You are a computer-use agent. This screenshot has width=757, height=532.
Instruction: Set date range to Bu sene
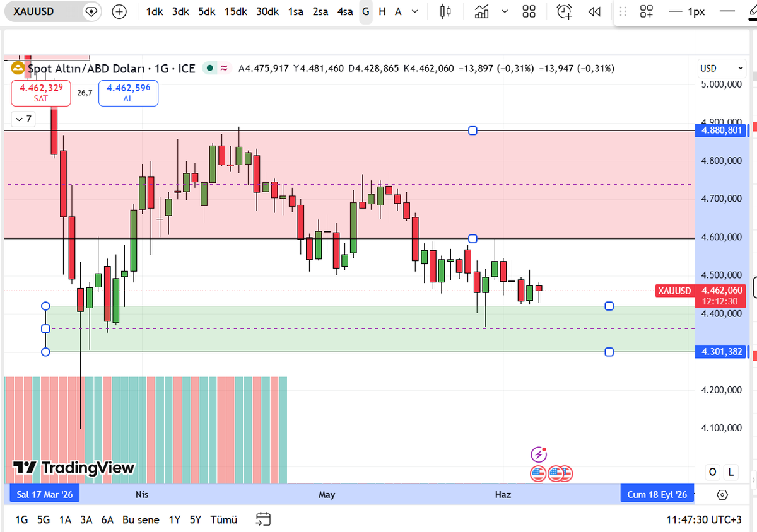point(142,520)
